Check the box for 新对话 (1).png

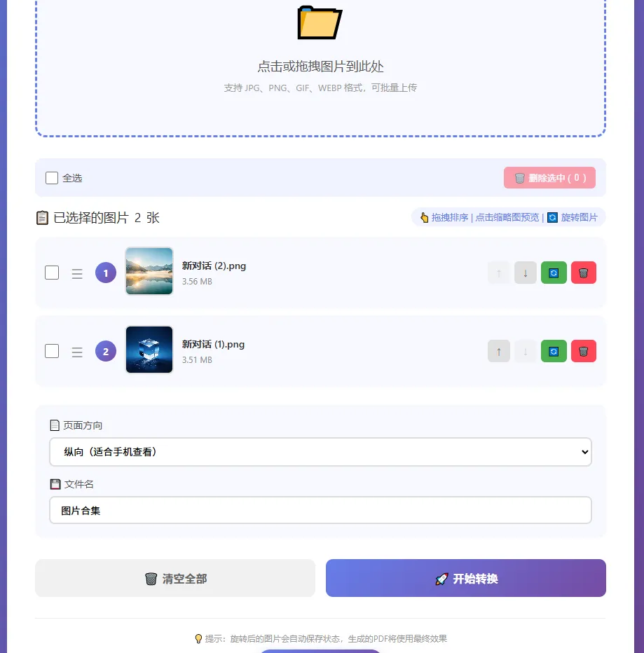pyautogui.click(x=52, y=351)
